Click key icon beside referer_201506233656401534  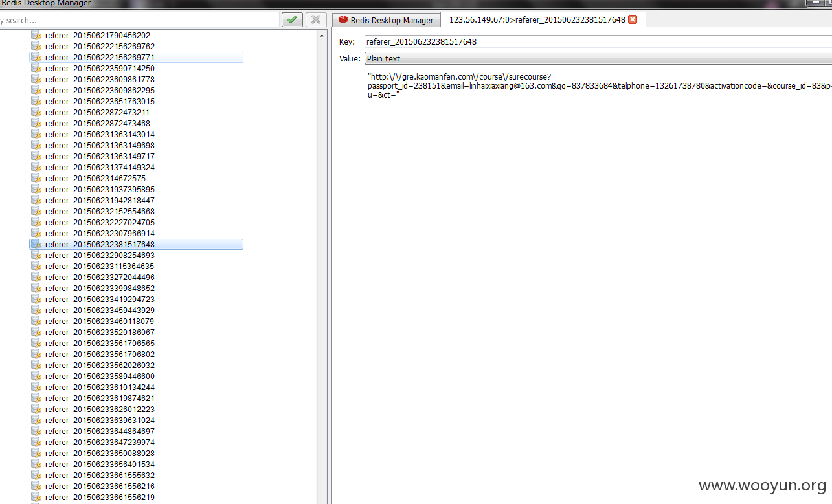click(x=36, y=465)
